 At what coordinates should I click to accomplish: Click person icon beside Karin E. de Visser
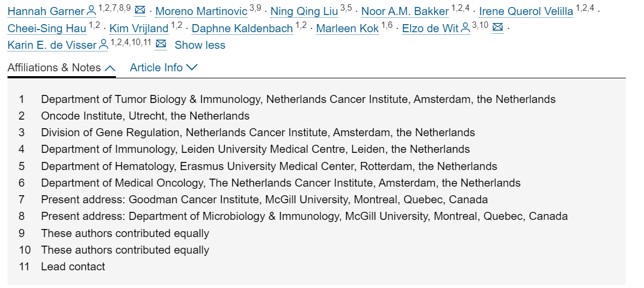(x=104, y=45)
